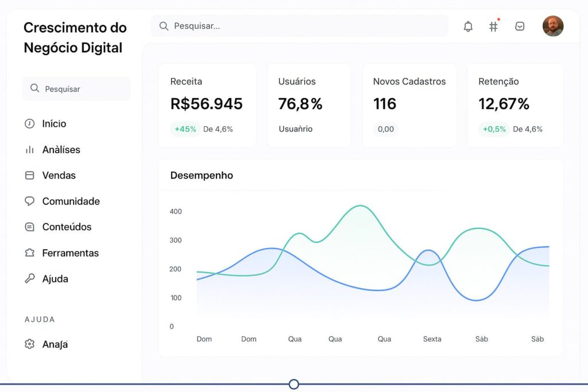Go to the Conteúdos menu item

[x=67, y=227]
